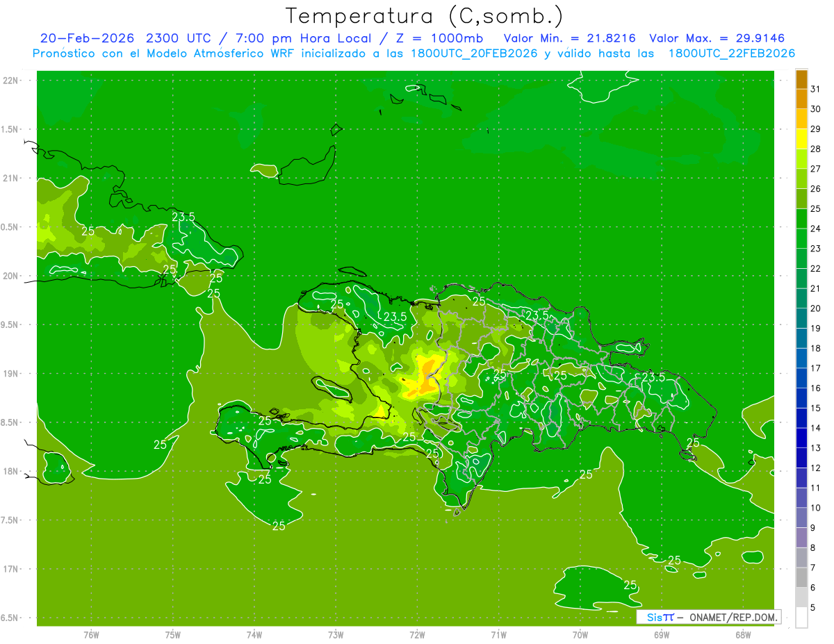Pick legend color band between 15 and 16
Viewport: 834px width, 644px height.
(801, 398)
